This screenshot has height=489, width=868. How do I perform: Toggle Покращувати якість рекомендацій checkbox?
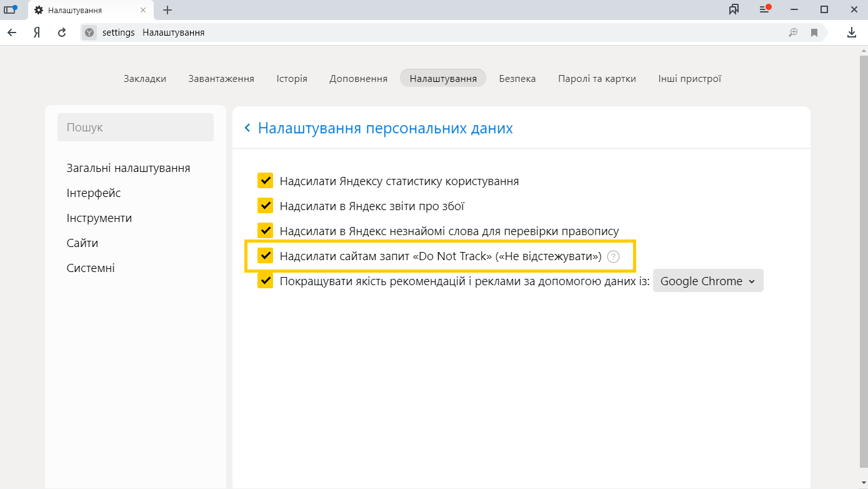[266, 281]
